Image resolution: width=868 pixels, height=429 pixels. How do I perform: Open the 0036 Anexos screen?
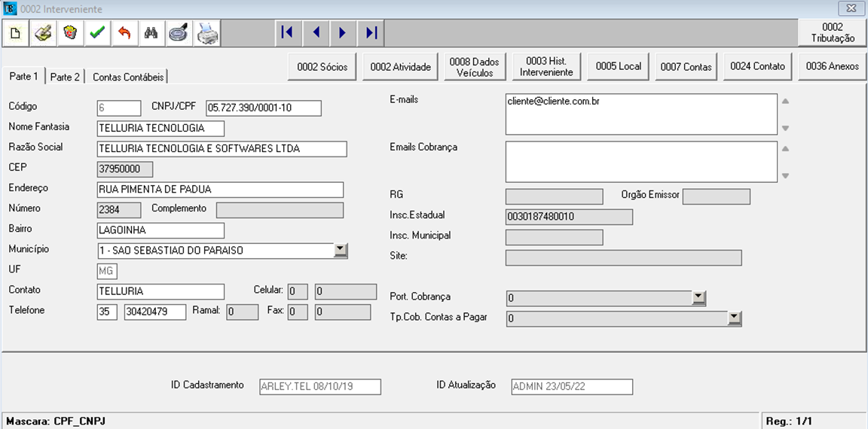point(832,67)
